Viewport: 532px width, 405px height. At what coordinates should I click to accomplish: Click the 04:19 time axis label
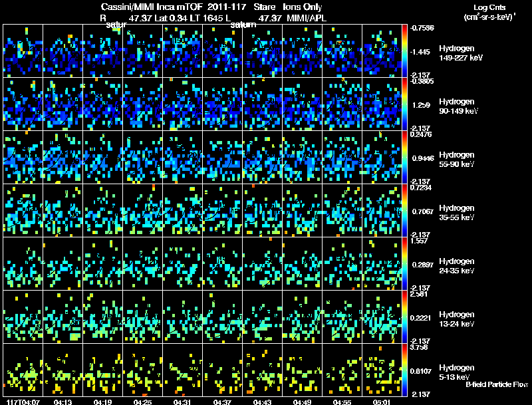[x=103, y=402]
